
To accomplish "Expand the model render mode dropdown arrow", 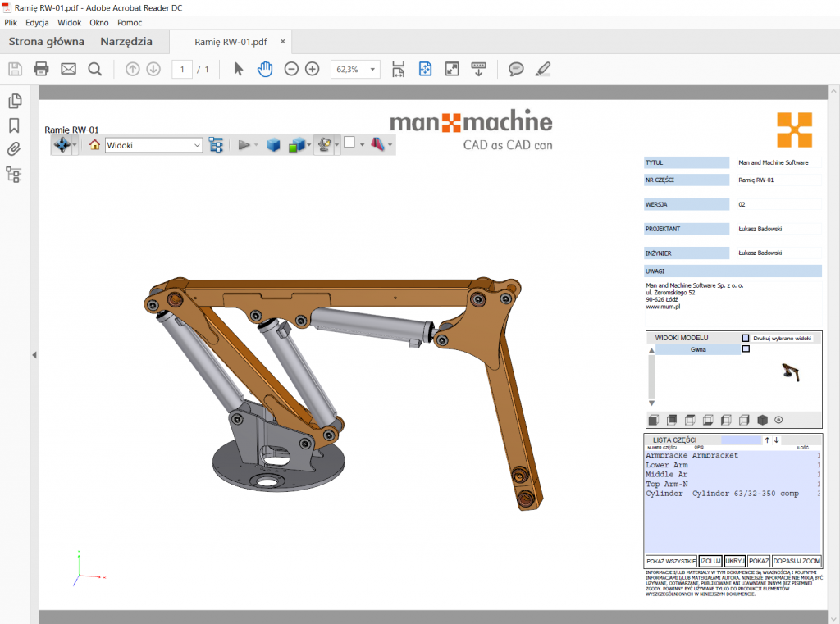I will 310,146.
